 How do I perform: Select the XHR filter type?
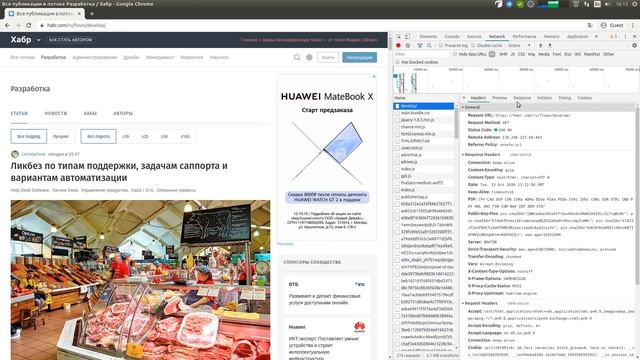point(503,54)
